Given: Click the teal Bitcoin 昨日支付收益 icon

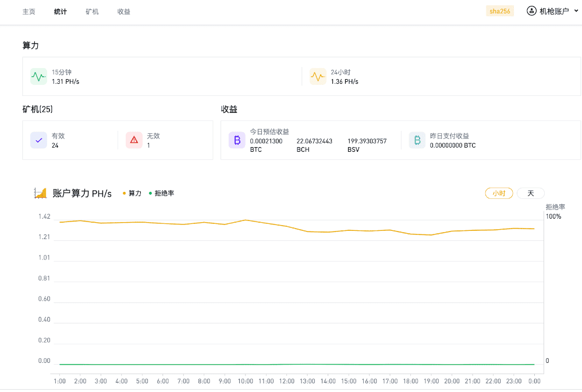Looking at the screenshot, I should [417, 140].
